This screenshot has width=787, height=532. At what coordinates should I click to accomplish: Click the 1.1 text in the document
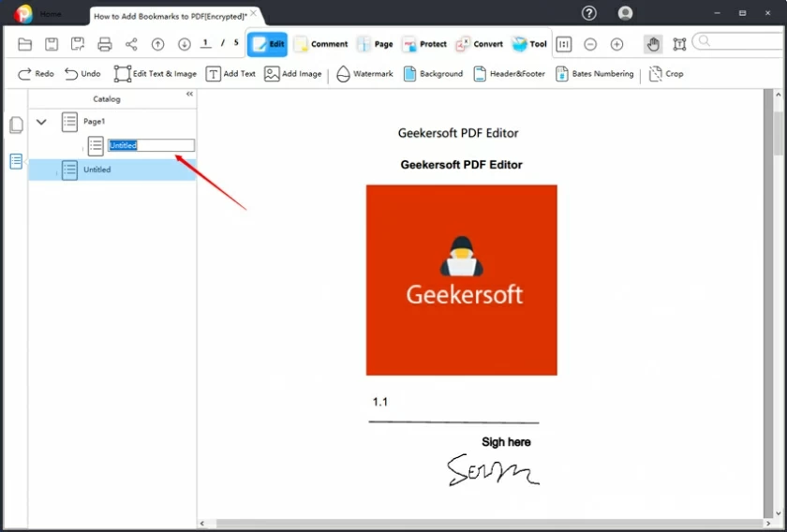pyautogui.click(x=380, y=402)
